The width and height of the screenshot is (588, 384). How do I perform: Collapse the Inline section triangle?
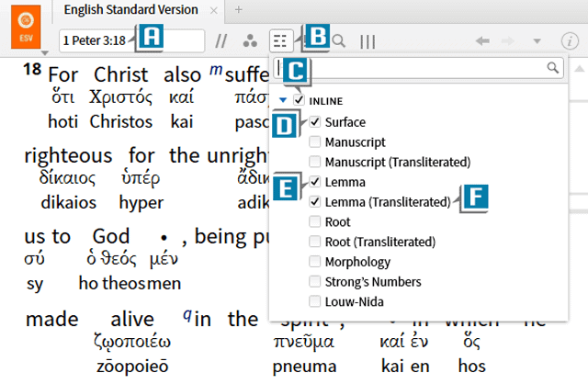point(283,100)
